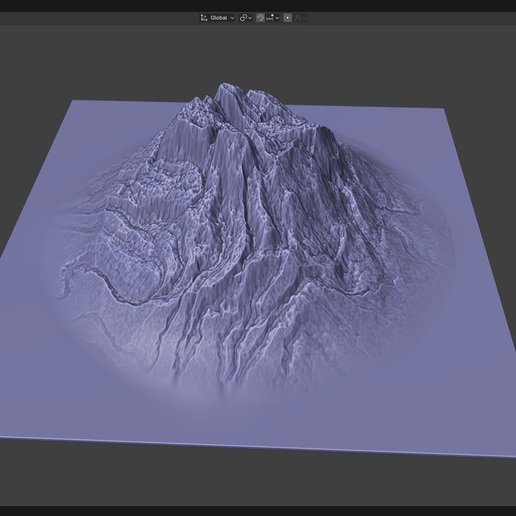This screenshot has height=516, width=516.
Task: Open the snap-to increment options dropdown
Action: point(273,18)
